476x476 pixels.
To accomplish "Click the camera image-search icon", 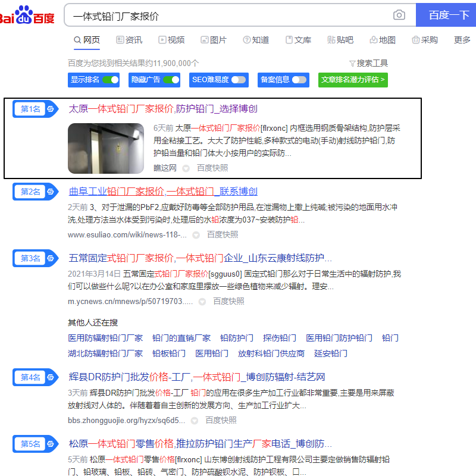I will (399, 15).
